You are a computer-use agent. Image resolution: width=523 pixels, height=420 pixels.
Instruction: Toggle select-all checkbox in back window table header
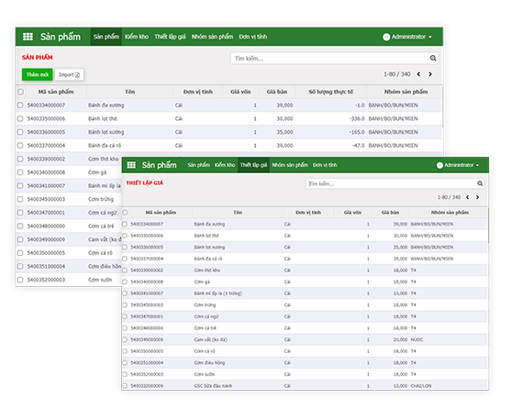coord(21,92)
